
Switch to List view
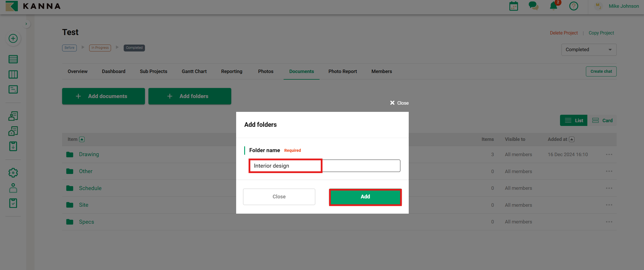[574, 120]
